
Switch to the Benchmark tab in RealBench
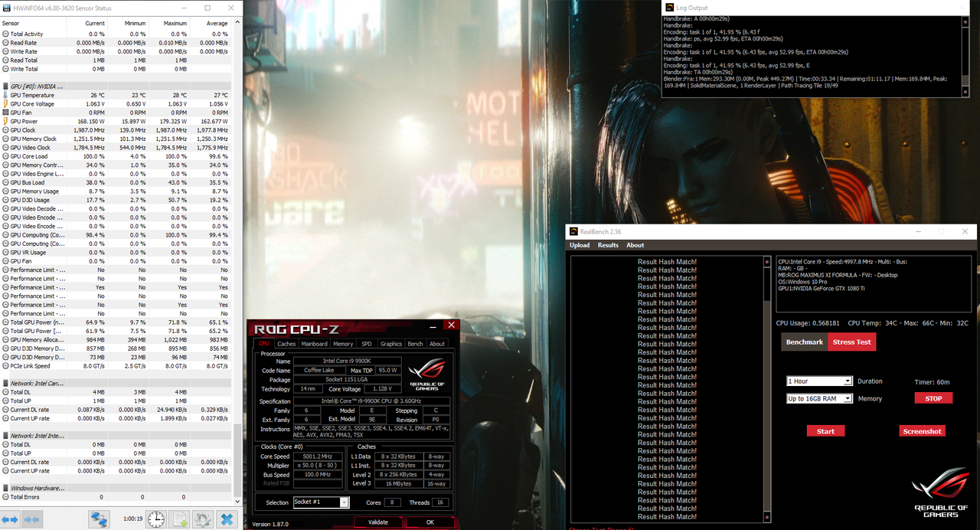805,342
